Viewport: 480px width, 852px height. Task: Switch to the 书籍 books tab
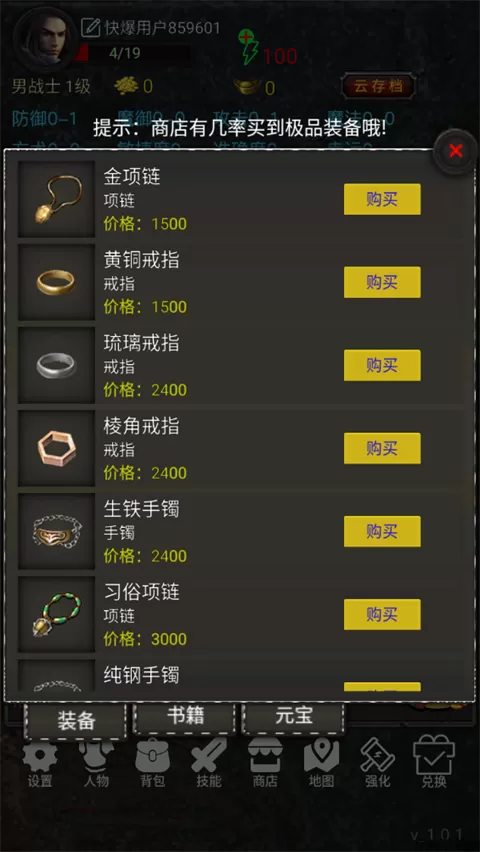point(185,717)
